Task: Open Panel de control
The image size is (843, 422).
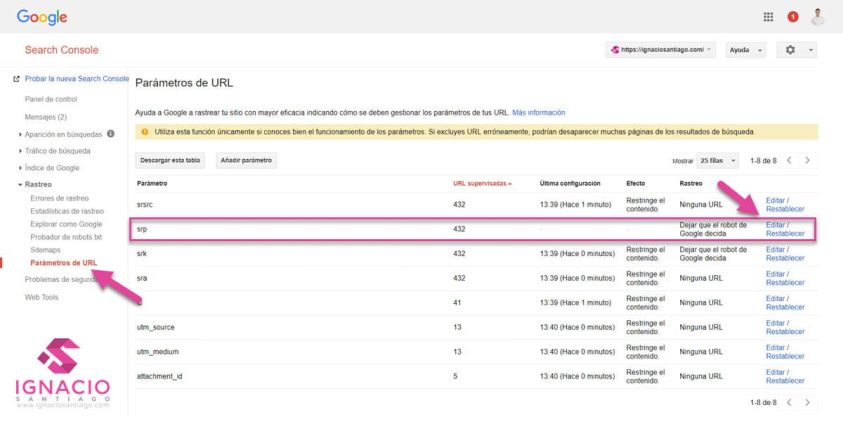Action: point(51,99)
